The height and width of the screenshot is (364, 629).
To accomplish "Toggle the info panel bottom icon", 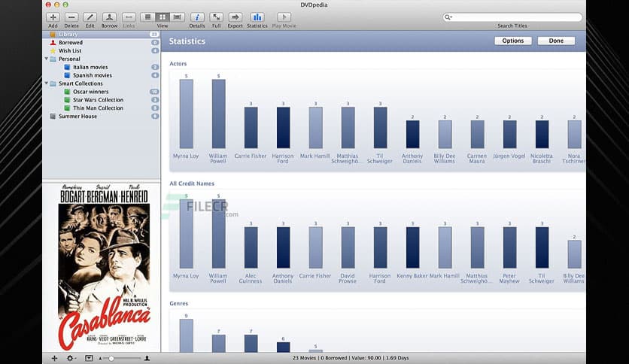I will point(89,358).
